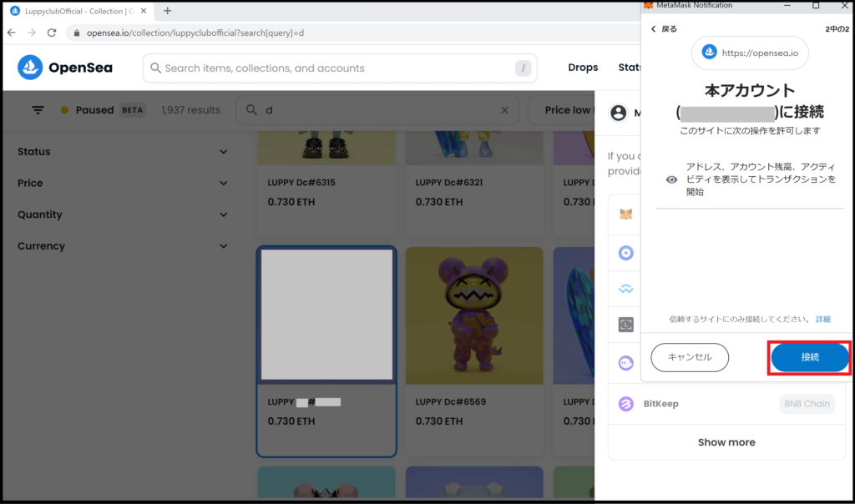Expand the Price filter section
The image size is (855, 504).
click(x=123, y=183)
